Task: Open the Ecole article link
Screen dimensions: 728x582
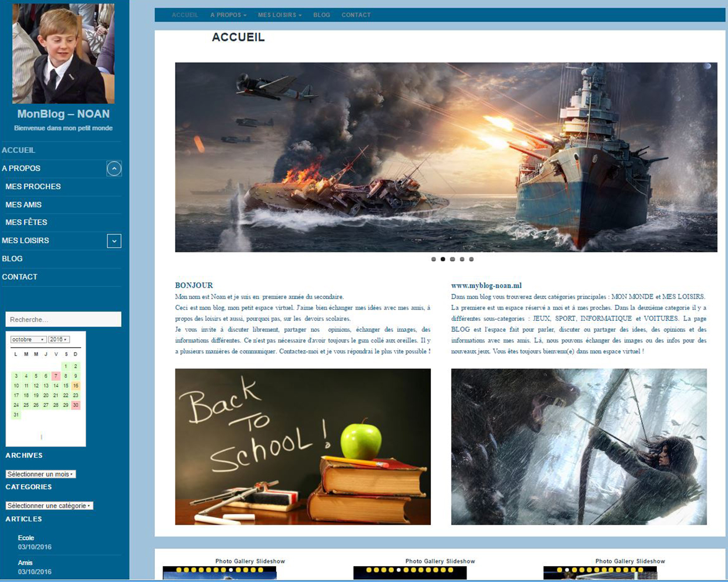Action: click(x=26, y=538)
